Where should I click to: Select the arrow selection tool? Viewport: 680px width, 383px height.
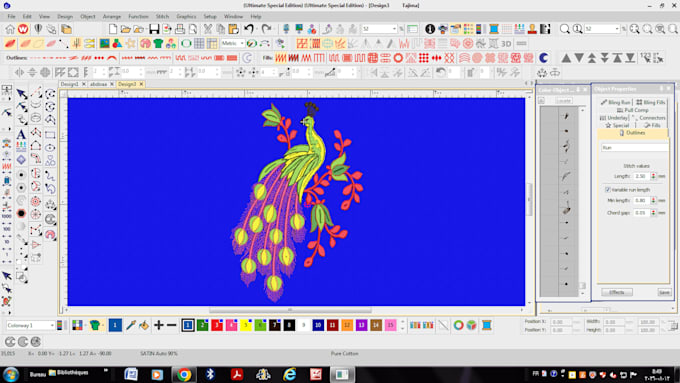coord(21,94)
